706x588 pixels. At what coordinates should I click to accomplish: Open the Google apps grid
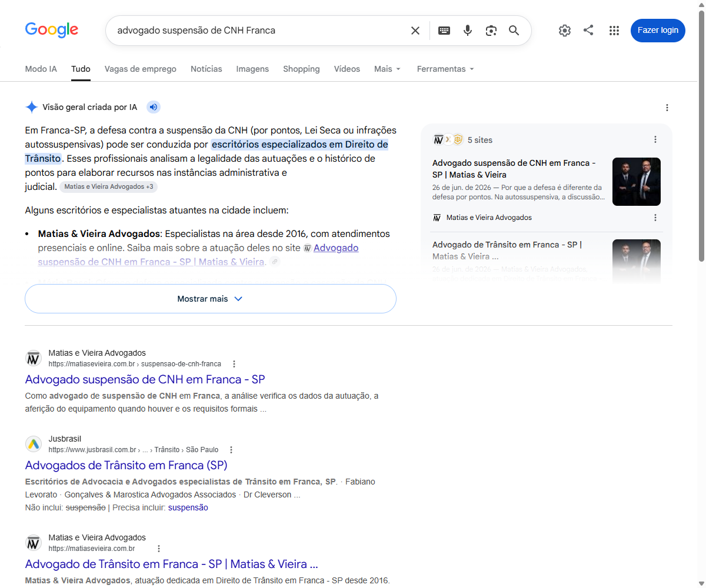tap(614, 31)
